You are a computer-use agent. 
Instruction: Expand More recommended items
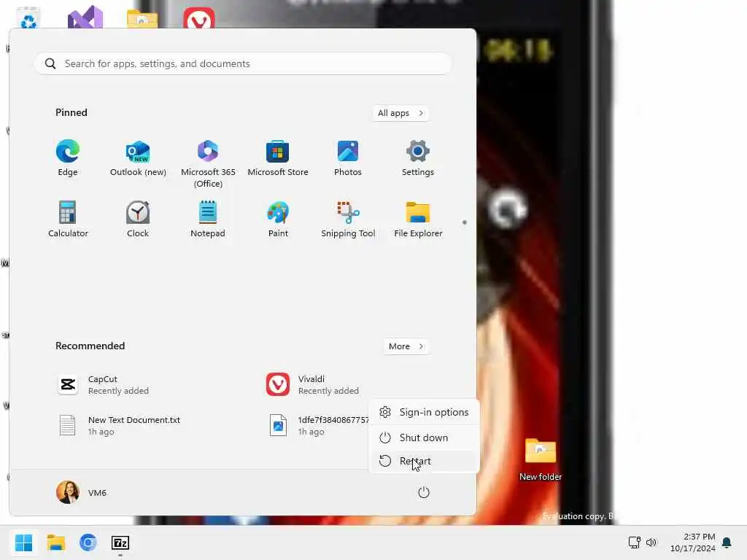coord(406,346)
